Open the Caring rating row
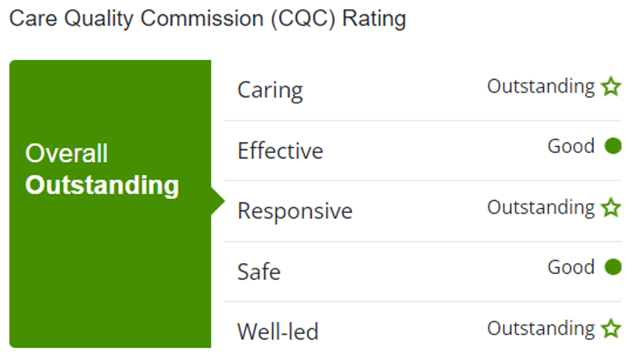Viewport: 644px width, 357px height. [423, 90]
